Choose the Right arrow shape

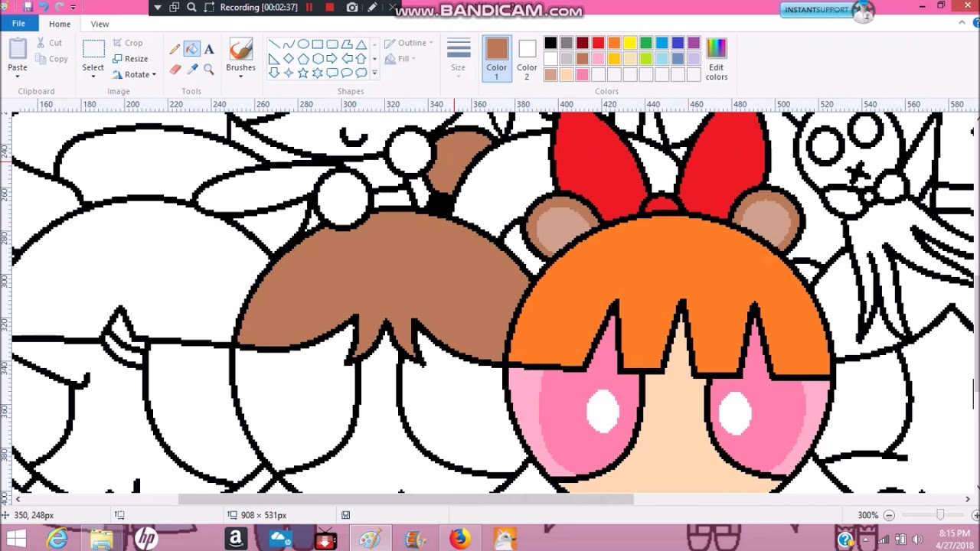click(x=332, y=59)
